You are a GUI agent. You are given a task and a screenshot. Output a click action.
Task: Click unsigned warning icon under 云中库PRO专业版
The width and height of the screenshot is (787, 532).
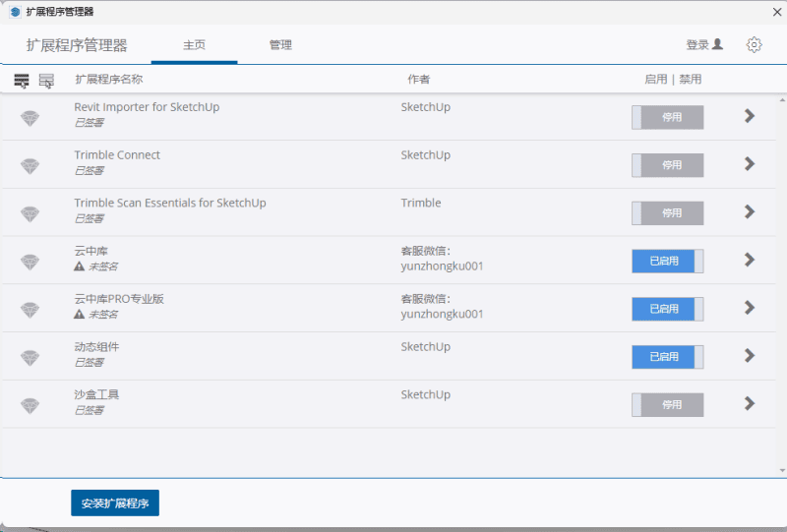[79, 314]
